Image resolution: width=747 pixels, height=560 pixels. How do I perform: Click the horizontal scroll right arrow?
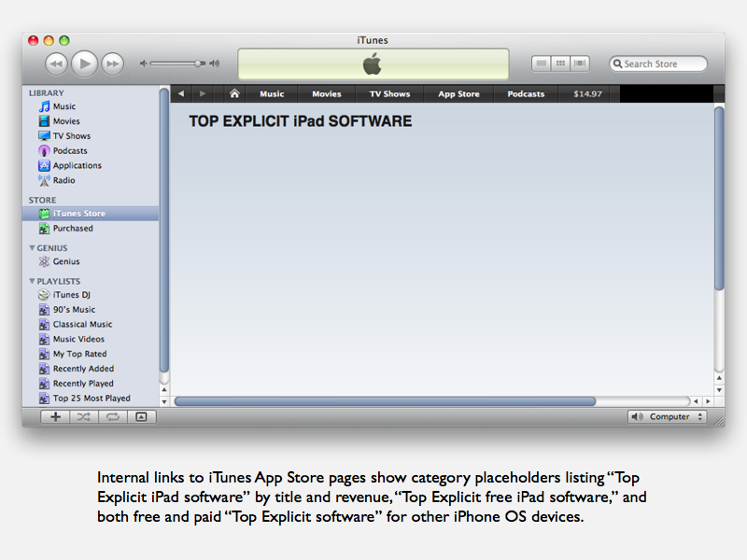tap(708, 401)
